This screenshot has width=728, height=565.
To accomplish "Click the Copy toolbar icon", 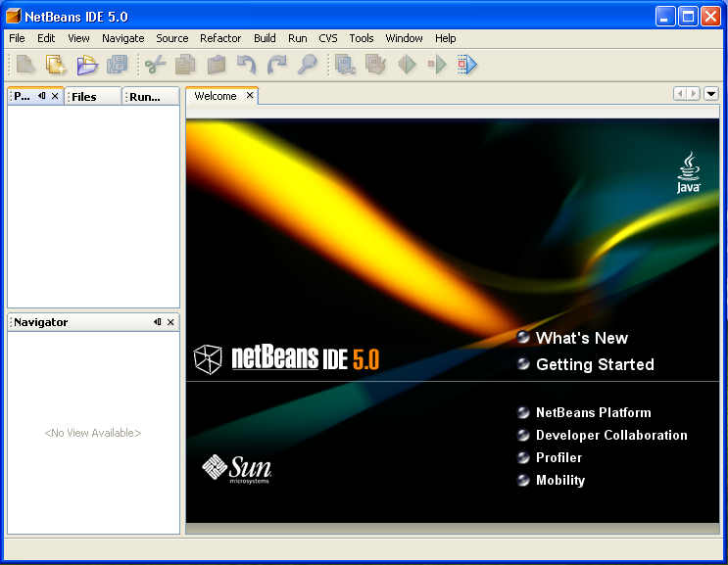I will click(185, 65).
